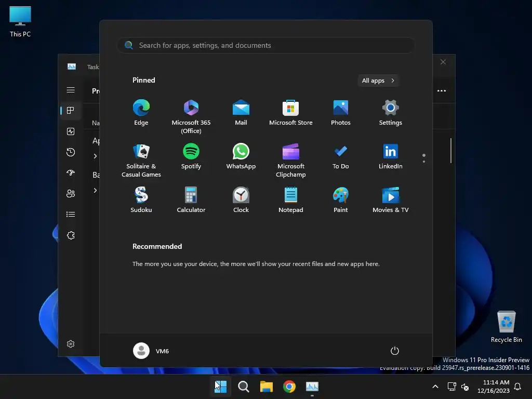Open Settings from the pinned apps

[391, 113]
